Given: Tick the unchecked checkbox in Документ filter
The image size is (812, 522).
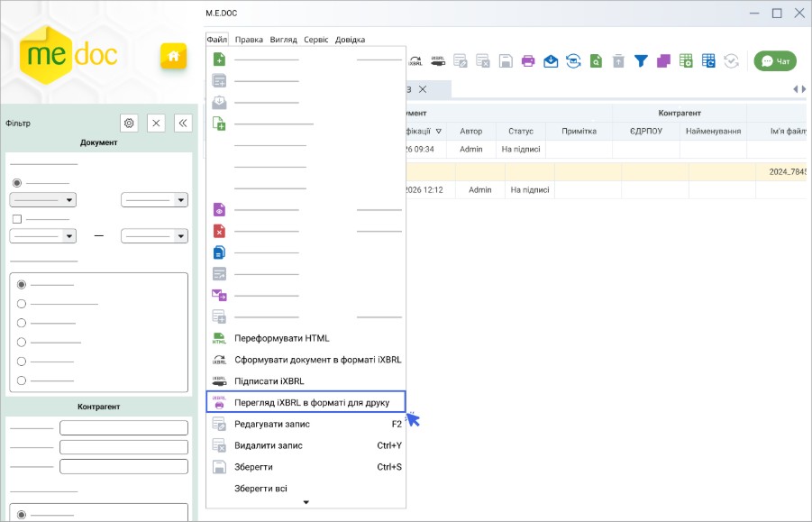Looking at the screenshot, I should 17,219.
